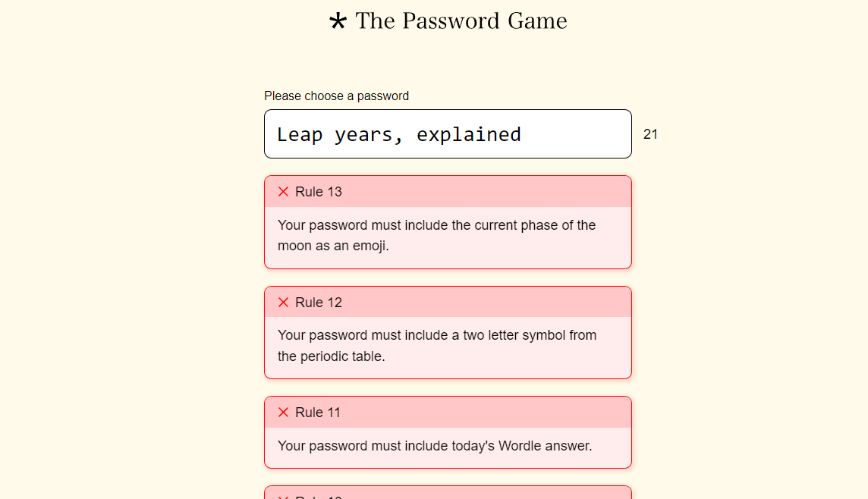Click the Wordle answer rule description
Screen dimensions: 868x499
click(434, 446)
